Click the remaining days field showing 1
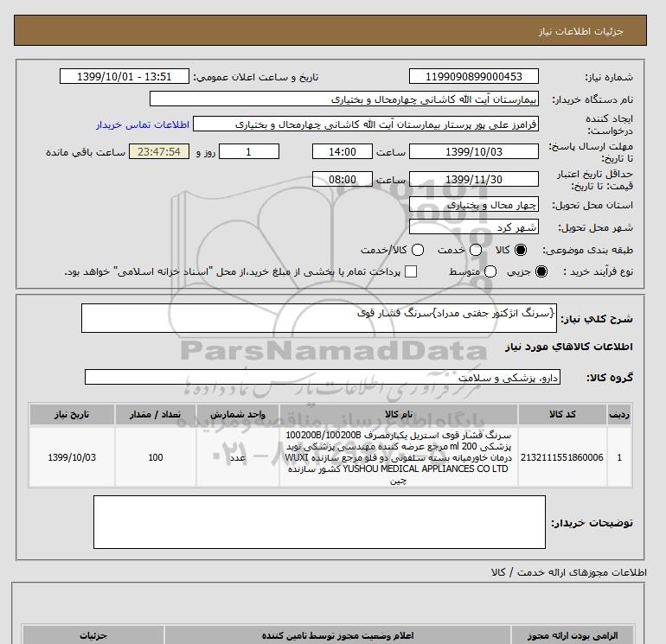This screenshot has height=644, width=666. 249,152
